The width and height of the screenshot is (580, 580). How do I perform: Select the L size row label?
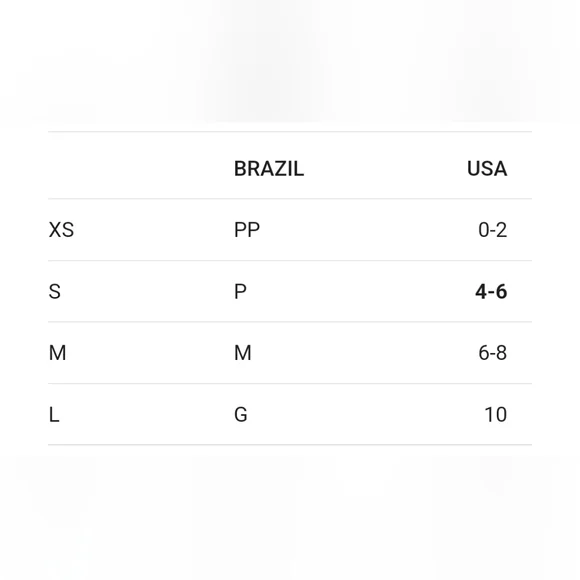(x=54, y=415)
